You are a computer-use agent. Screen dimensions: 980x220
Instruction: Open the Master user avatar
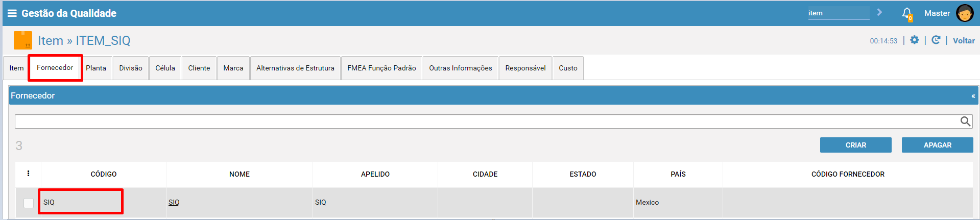964,13
